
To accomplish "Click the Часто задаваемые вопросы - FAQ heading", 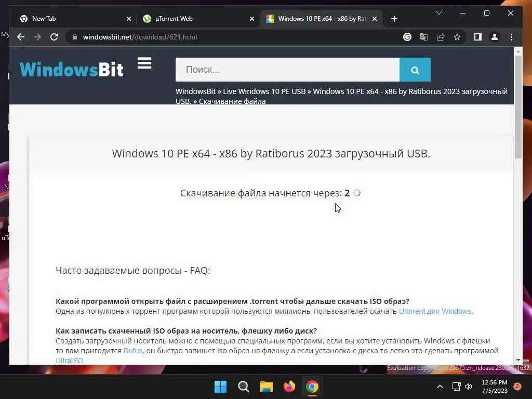I will 132,270.
